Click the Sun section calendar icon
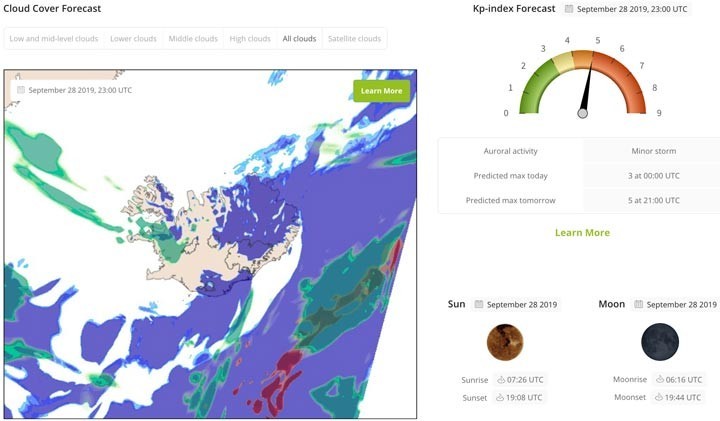720x421 pixels. pos(479,304)
